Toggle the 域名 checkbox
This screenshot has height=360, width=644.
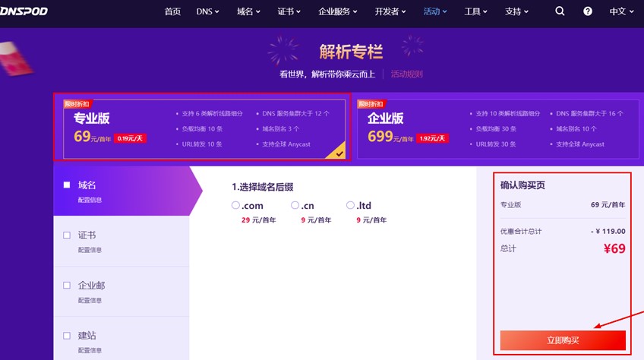[67, 185]
